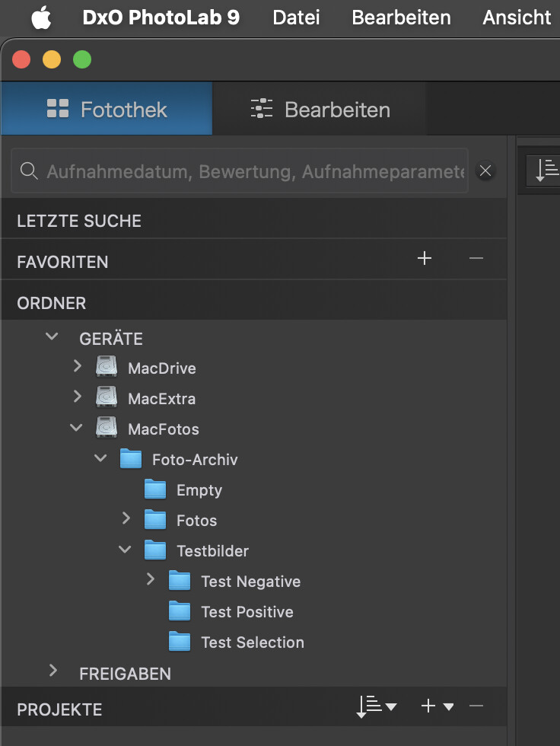560x746 pixels.
Task: Clear the search field with X icon
Action: (x=485, y=171)
